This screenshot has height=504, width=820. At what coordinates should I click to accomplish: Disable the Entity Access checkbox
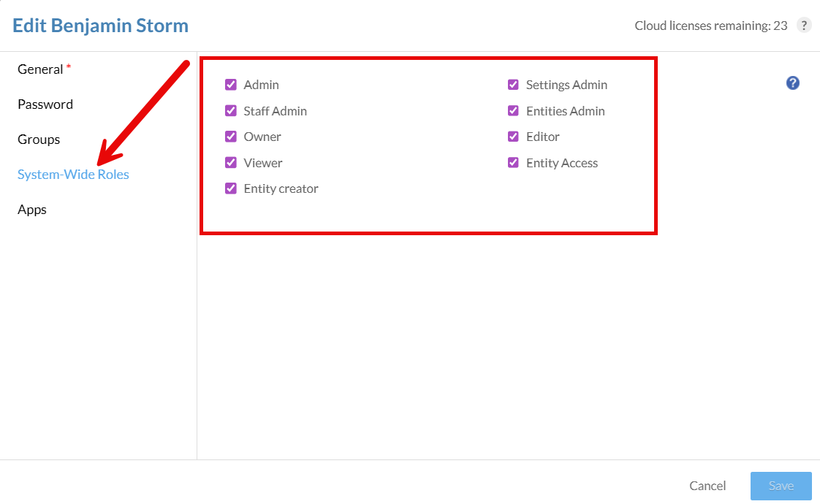click(x=513, y=163)
